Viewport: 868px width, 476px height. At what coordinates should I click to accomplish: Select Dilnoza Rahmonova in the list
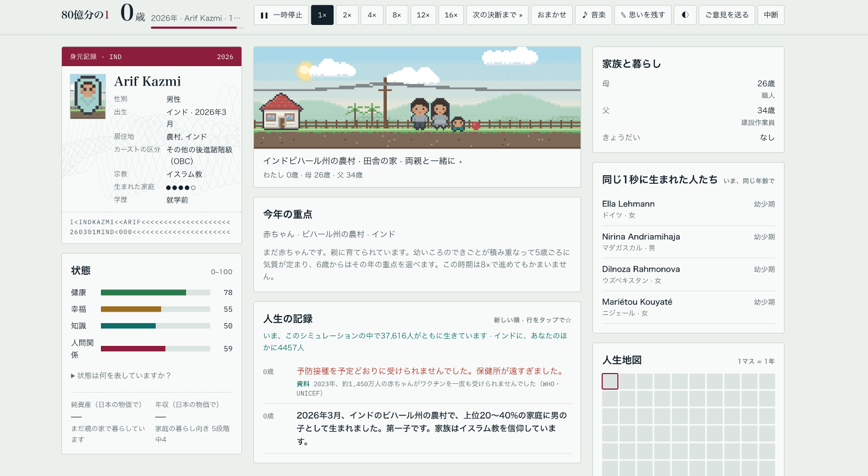688,274
